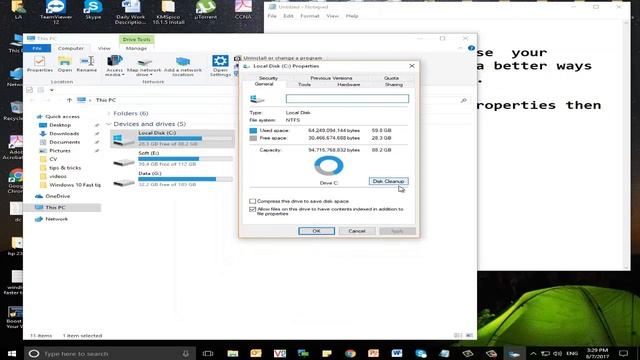Open Windows Start button
Viewport: 640px width, 360px height.
point(11,353)
